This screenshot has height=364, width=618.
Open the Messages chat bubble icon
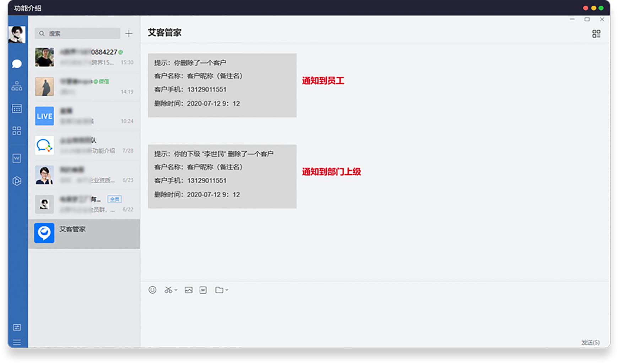[x=17, y=64]
